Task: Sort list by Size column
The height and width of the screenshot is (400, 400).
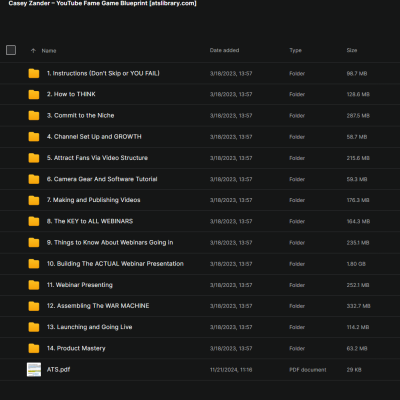Action: coord(352,50)
